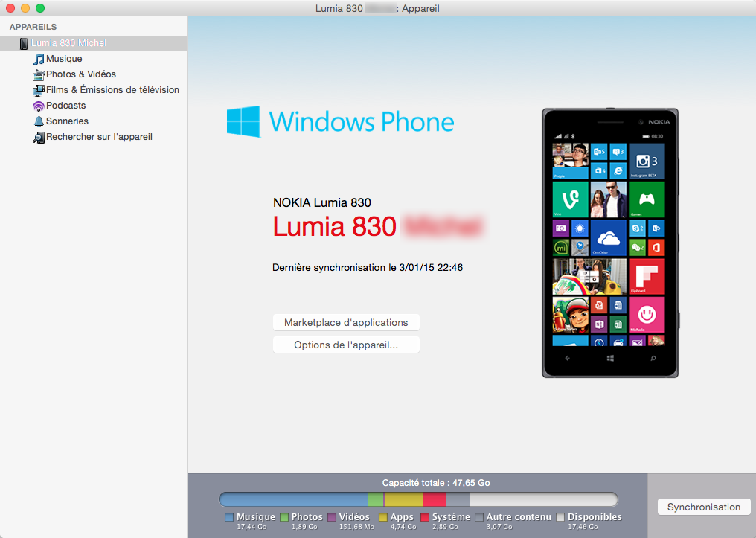Click the 'Windows Phone' title text
Screen dimensions: 756x538
[x=362, y=122]
